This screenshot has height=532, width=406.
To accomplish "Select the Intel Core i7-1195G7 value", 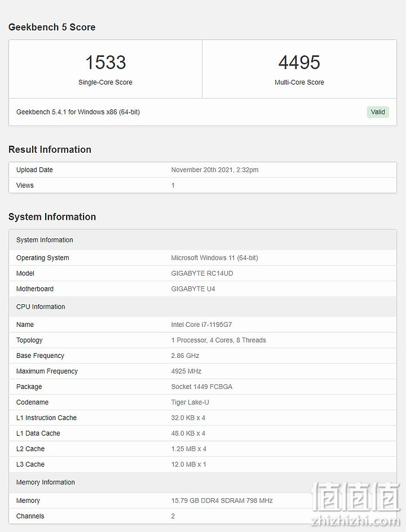I will pyautogui.click(x=201, y=325).
